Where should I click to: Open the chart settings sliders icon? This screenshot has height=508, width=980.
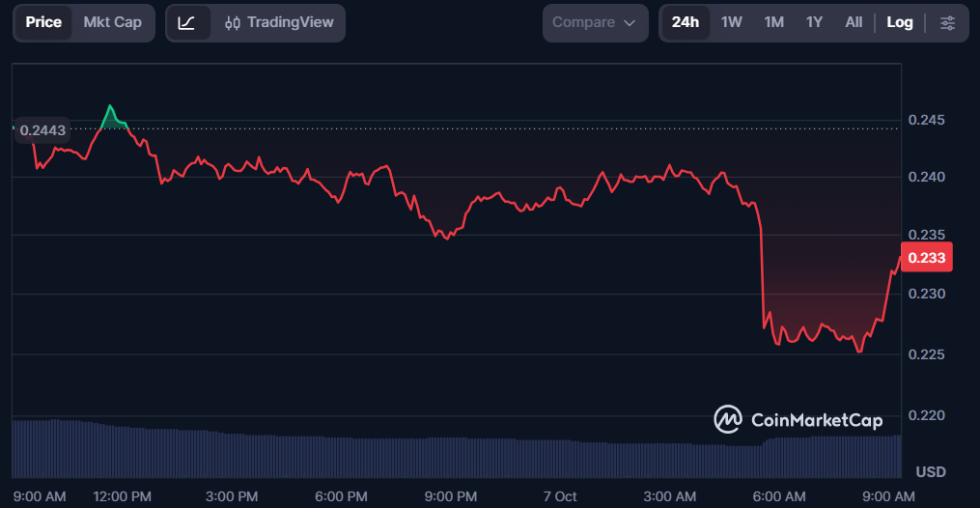tap(947, 23)
